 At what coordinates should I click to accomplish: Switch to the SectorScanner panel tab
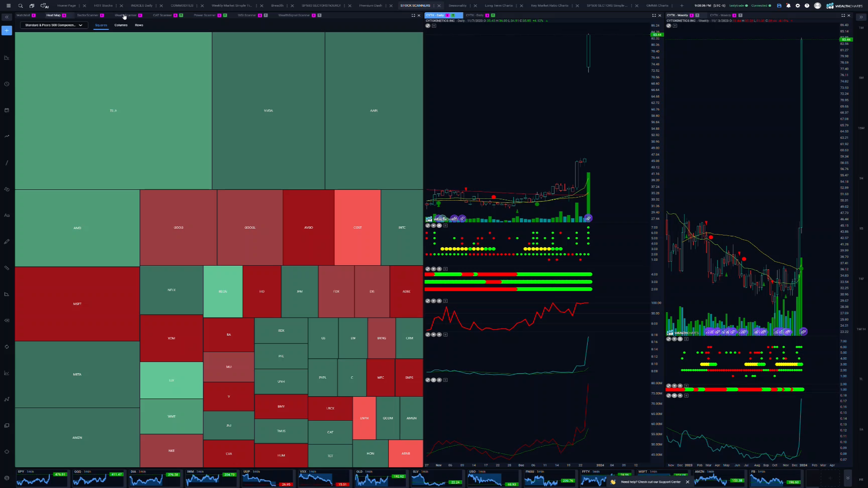(x=88, y=15)
